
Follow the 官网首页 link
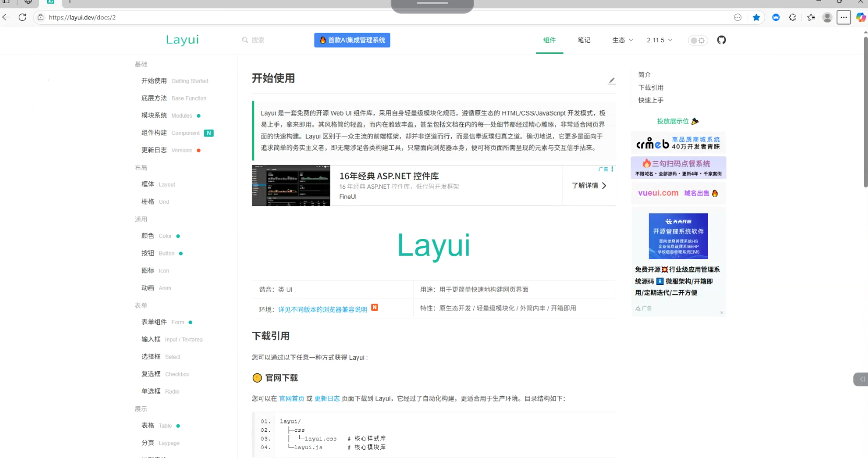click(291, 398)
